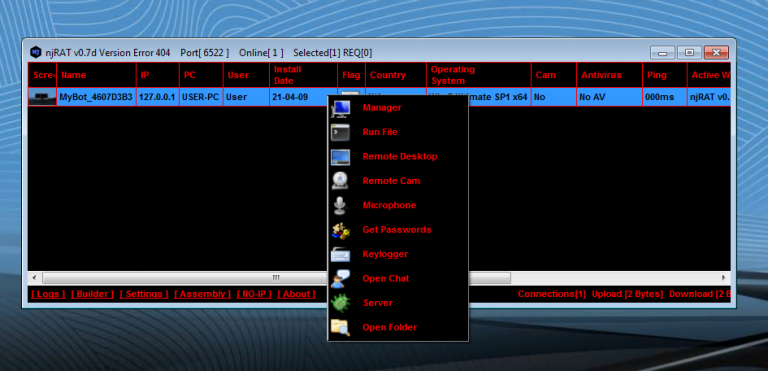Click the IP column header
Image resolution: width=768 pixels, height=371 pixels.
coord(158,75)
